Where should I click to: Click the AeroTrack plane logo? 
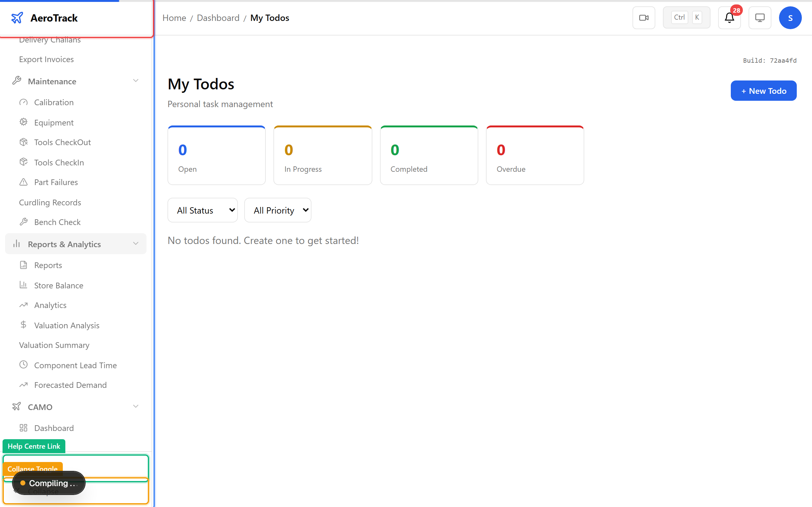17,17
